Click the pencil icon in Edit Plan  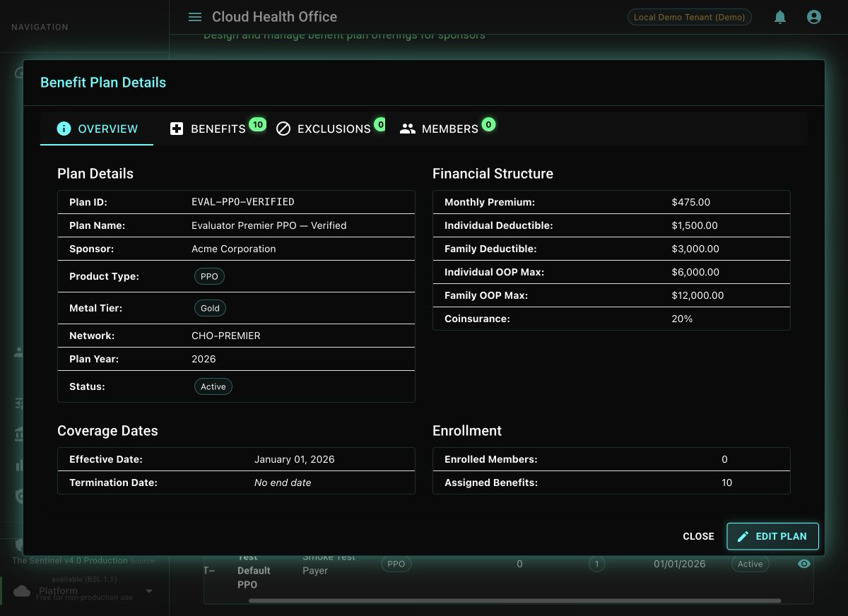point(743,536)
